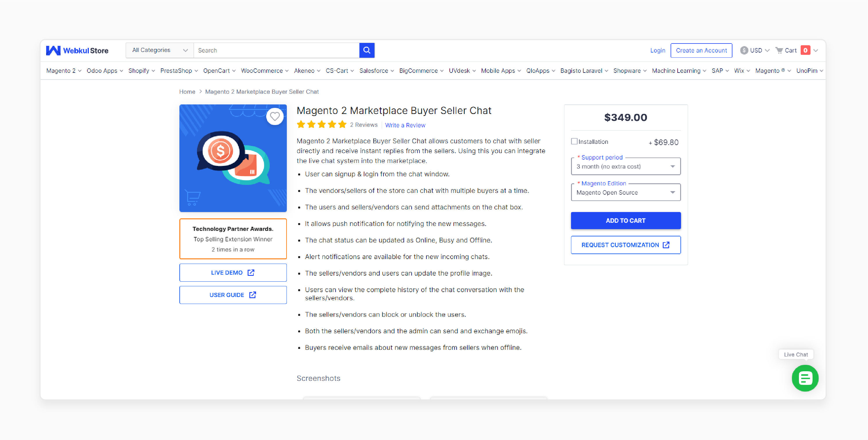Expand the Magento Edition dropdown
The image size is (868, 440).
[x=626, y=193]
